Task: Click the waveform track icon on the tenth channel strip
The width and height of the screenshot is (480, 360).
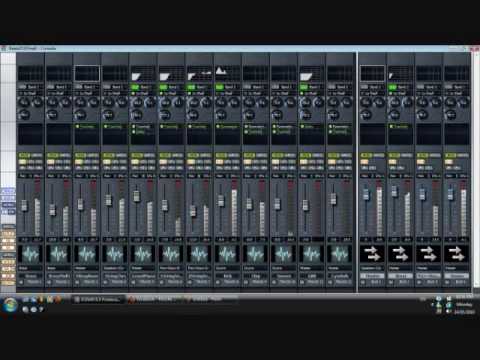Action: (283, 254)
